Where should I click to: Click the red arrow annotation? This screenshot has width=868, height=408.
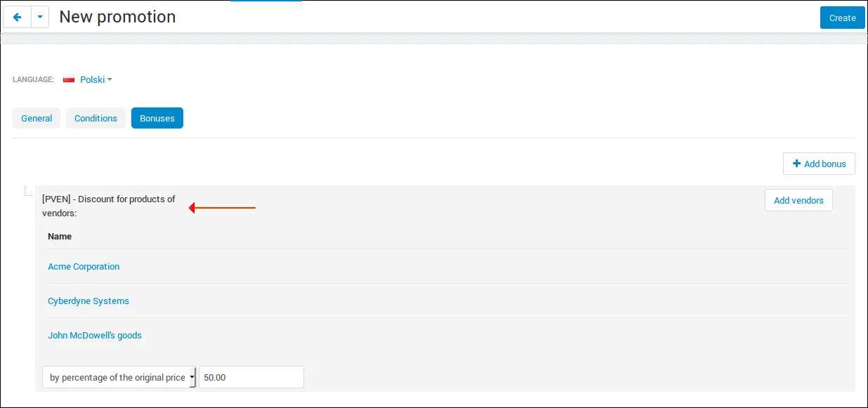(x=222, y=208)
